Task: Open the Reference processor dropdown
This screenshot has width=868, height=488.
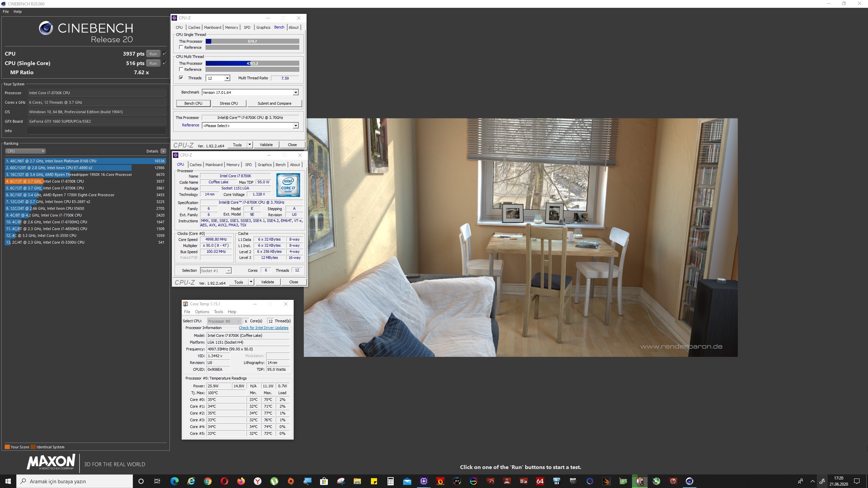Action: click(x=296, y=126)
